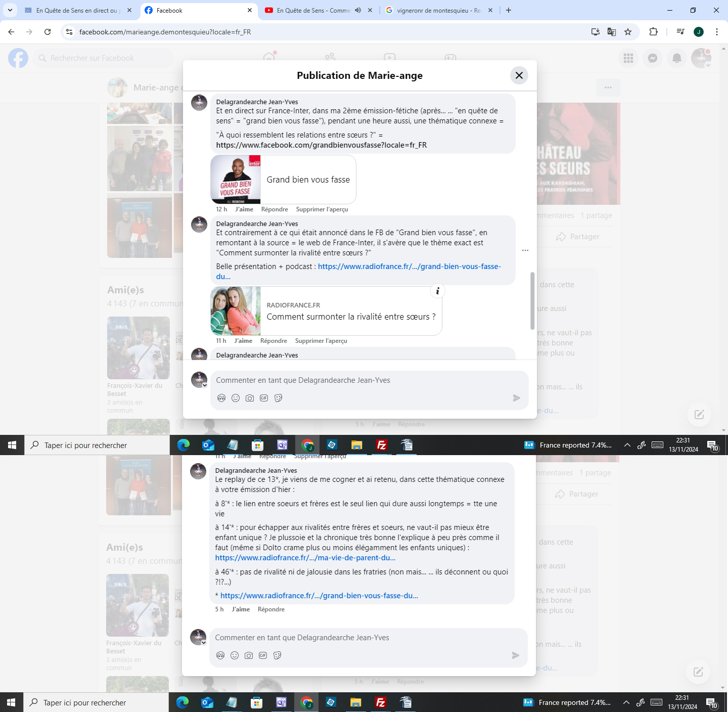728x712 pixels.
Task: Click the Facebook logo
Action: [x=18, y=58]
